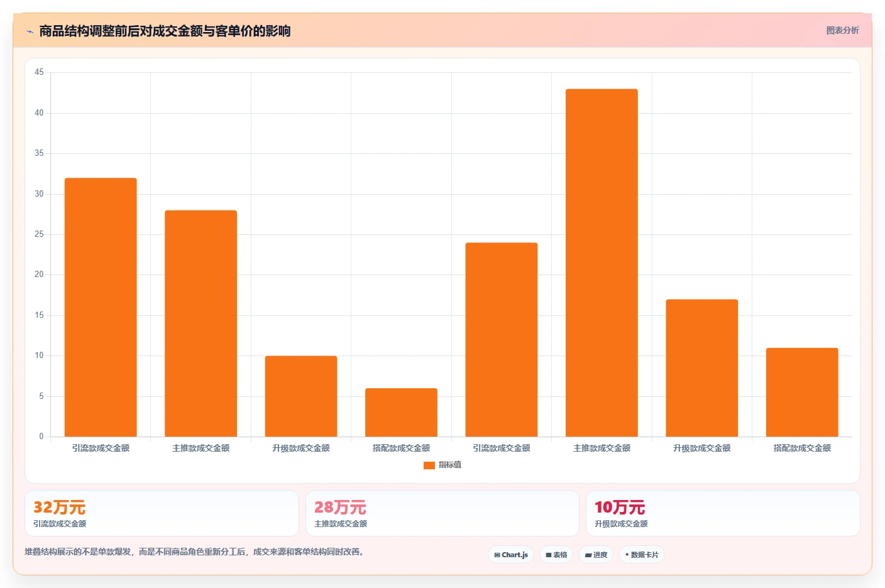Click the 搭配款成交金额 bar with value 11

(x=802, y=393)
